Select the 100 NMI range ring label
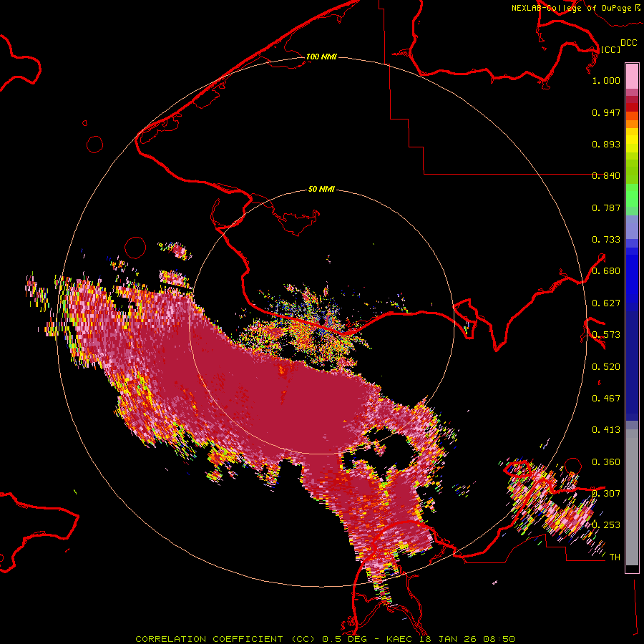The height and width of the screenshot is (644, 644). (321, 57)
